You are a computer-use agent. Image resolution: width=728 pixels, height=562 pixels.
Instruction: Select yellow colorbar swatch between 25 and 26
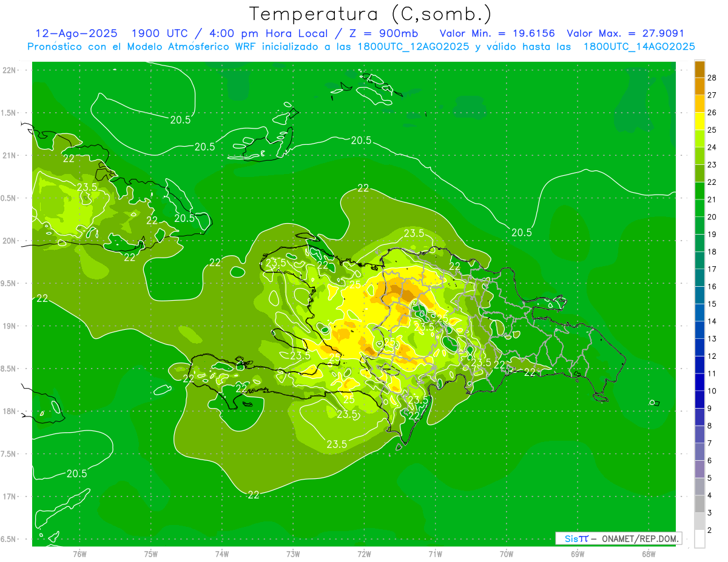pyautogui.click(x=699, y=121)
